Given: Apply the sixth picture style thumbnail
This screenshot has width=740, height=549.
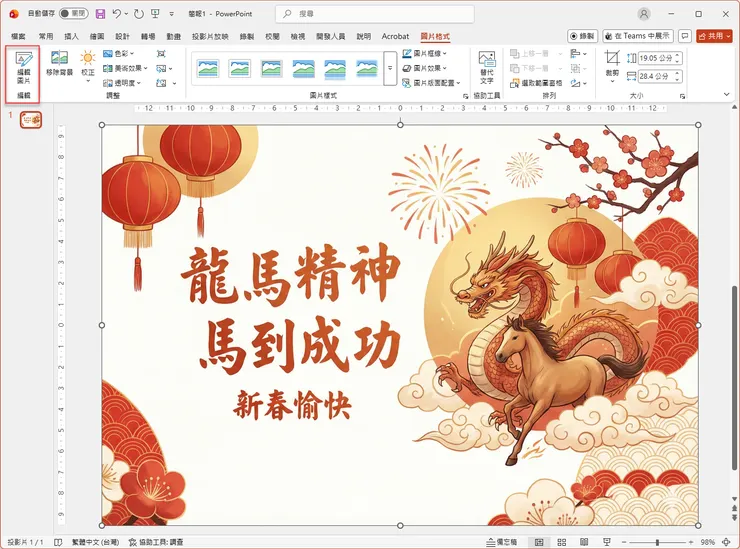Looking at the screenshot, I should (367, 68).
